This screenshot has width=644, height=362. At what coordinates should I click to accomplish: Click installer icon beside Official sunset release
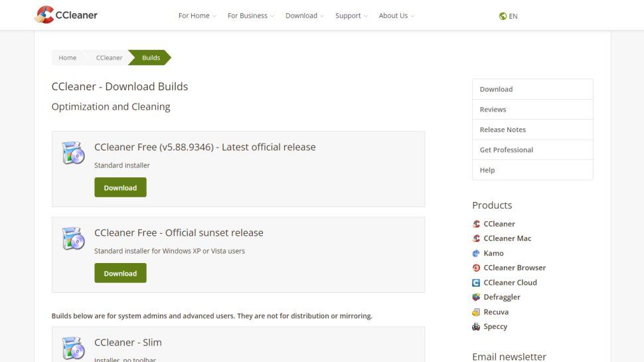(73, 238)
